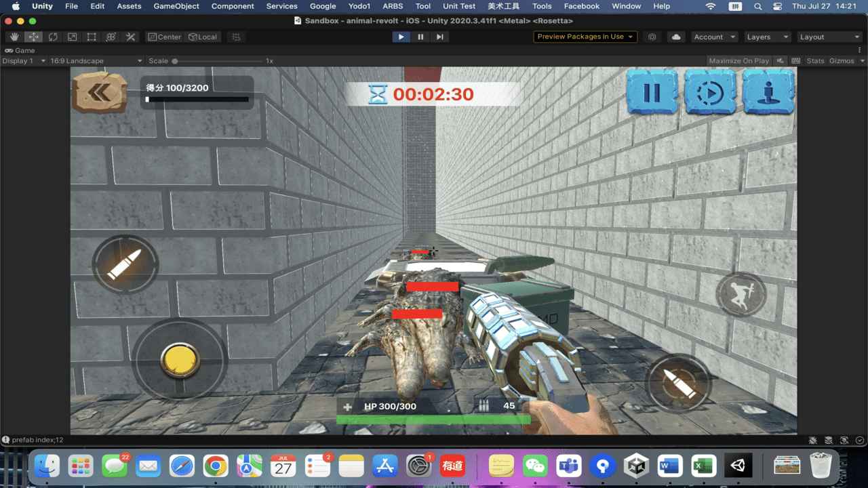Toggle grid snapping icon
Viewport: 868px width, 488px height.
click(235, 37)
